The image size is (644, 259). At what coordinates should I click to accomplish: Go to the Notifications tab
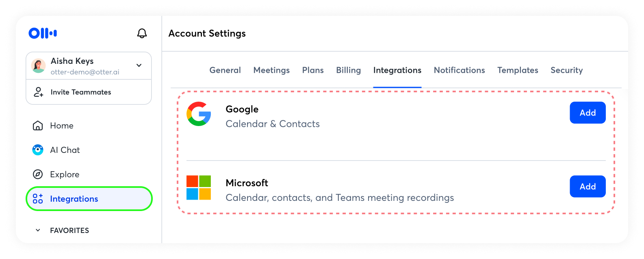(x=459, y=70)
